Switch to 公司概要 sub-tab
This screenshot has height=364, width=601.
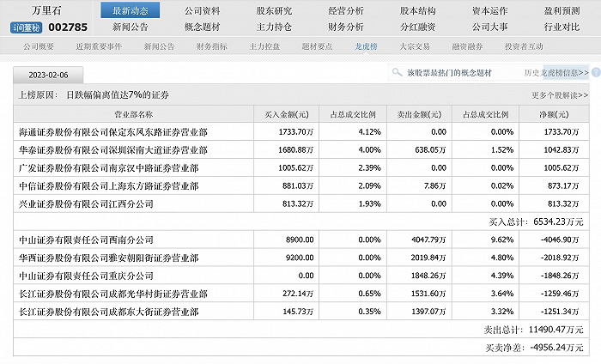[39, 46]
